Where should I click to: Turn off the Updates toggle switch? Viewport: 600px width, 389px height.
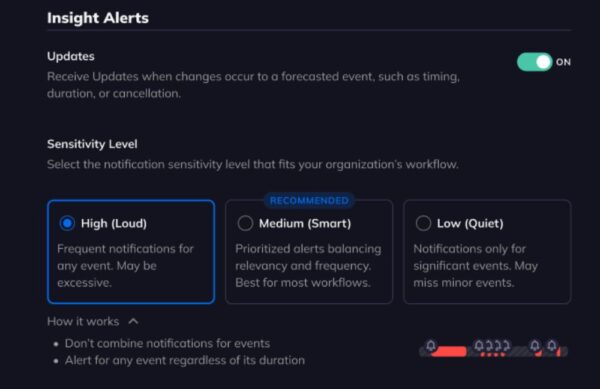pos(535,62)
